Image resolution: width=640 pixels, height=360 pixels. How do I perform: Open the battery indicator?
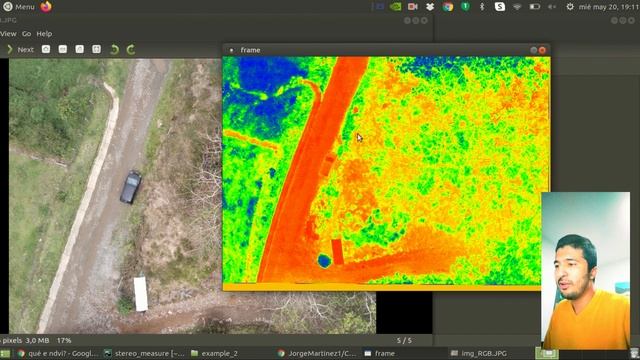(535, 7)
